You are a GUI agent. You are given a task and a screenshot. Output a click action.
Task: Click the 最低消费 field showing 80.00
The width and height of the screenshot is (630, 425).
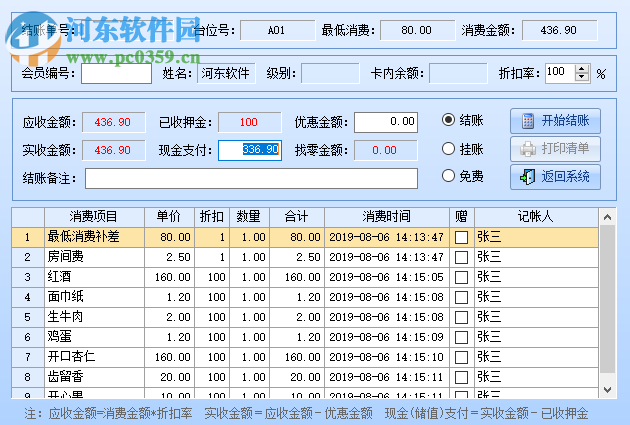click(x=417, y=31)
